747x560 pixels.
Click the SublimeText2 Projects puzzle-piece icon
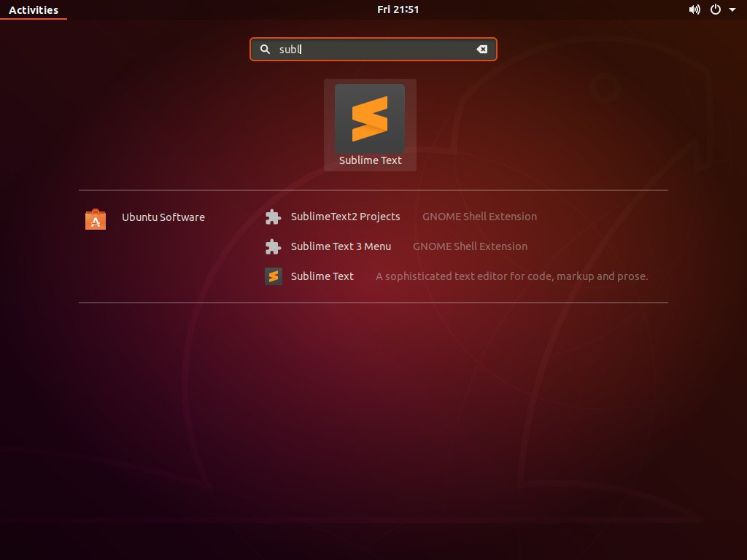click(273, 217)
